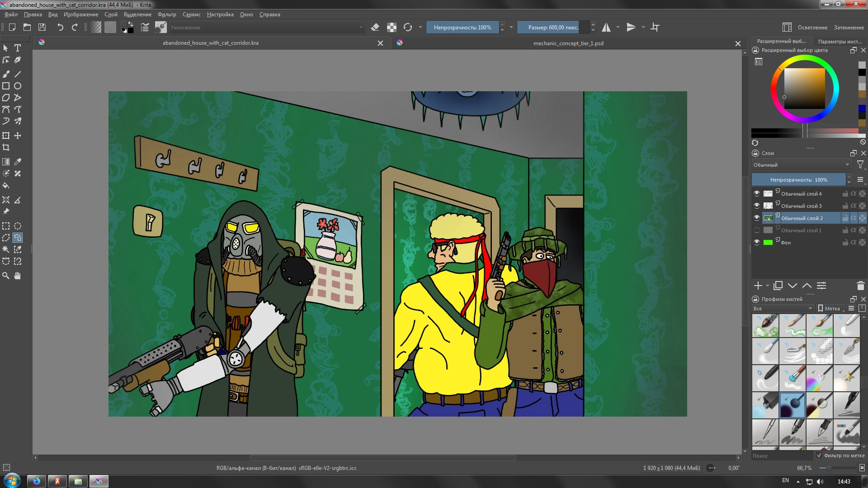Select the Text tool
The width and height of the screenshot is (868, 488).
click(18, 48)
